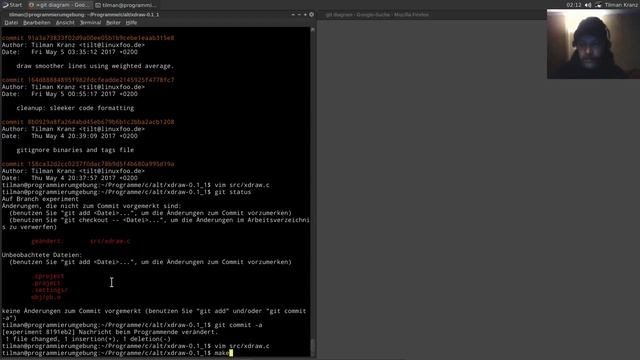Click the red '.cproject' file name
Image resolution: width=640 pixels, height=360 pixels.
click(x=48, y=276)
